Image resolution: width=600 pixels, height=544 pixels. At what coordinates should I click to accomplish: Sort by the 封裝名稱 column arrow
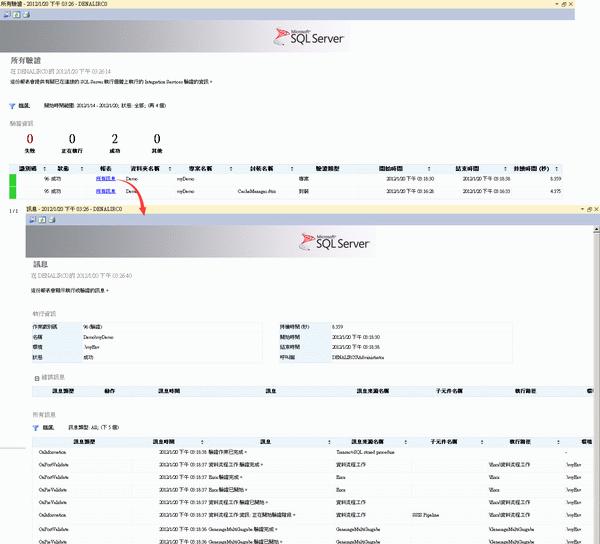[x=292, y=169]
